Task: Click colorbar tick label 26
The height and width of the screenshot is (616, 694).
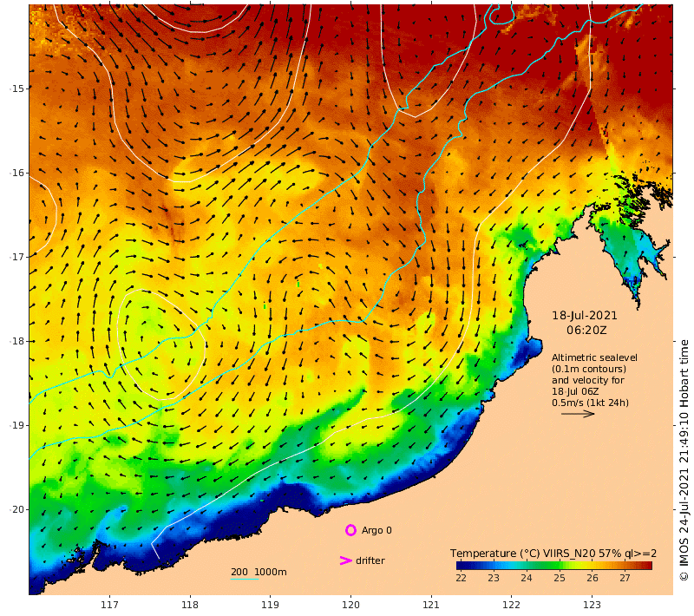Action: pyautogui.click(x=593, y=578)
